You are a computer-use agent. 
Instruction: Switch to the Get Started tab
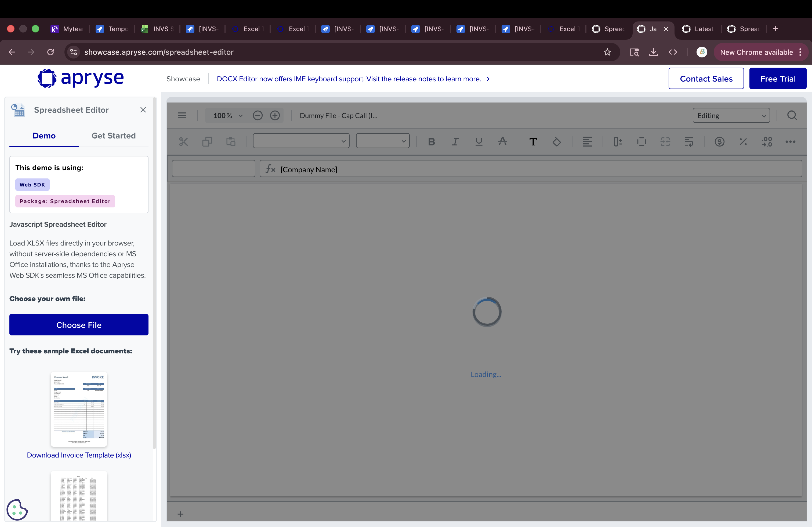[x=113, y=136]
